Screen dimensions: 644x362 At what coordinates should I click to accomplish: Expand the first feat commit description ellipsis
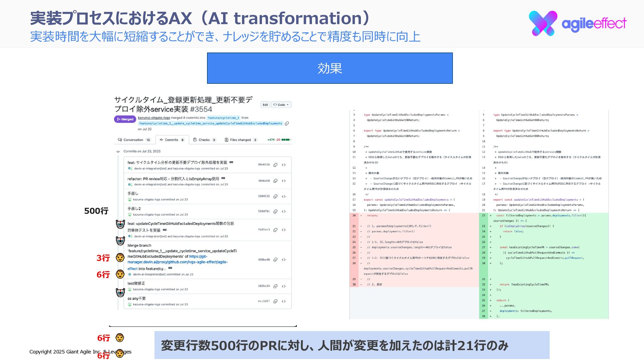tap(231, 162)
